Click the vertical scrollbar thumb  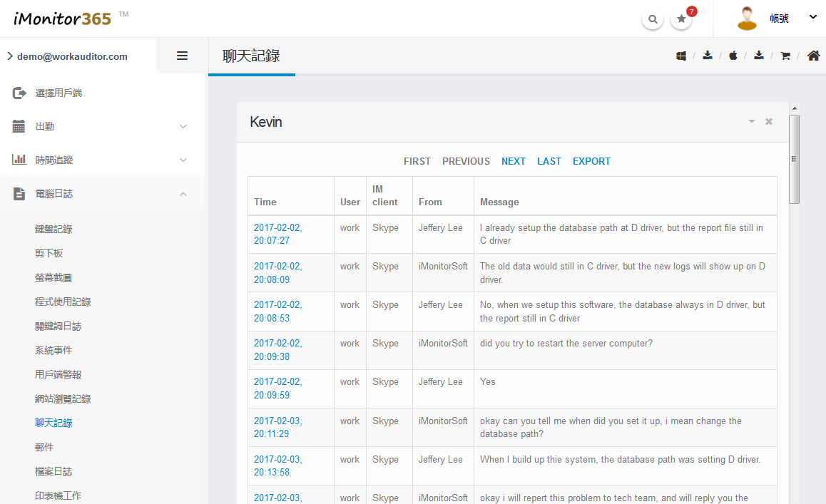(795, 159)
